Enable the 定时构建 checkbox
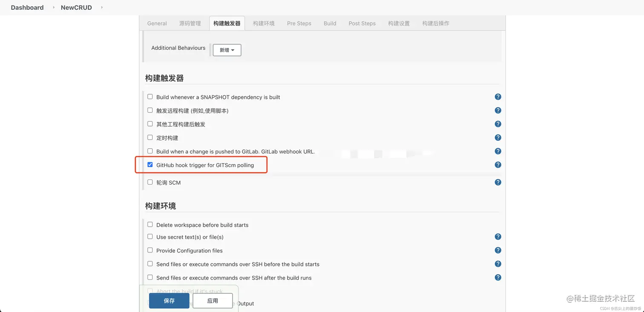Image resolution: width=644 pixels, height=312 pixels. pyautogui.click(x=150, y=138)
